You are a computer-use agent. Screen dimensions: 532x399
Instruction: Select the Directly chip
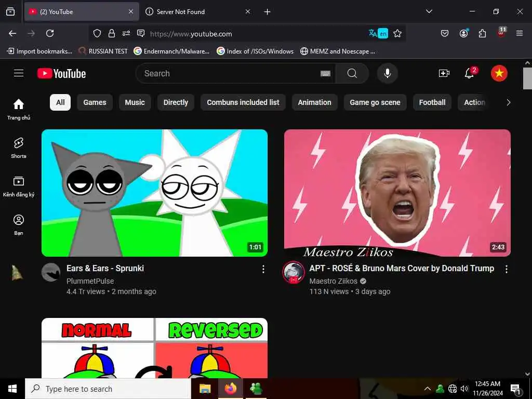click(176, 102)
